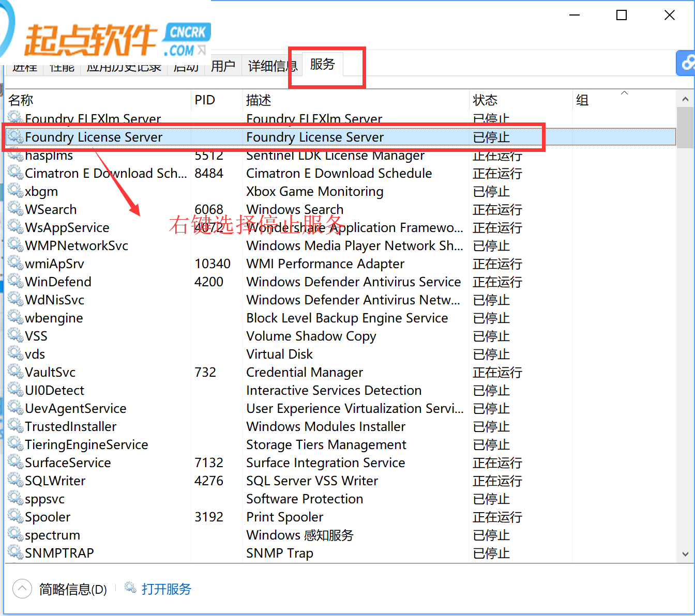Screen dimensions: 695x616
Task: Click the wmiApSrv service gear icon
Action: click(15, 263)
